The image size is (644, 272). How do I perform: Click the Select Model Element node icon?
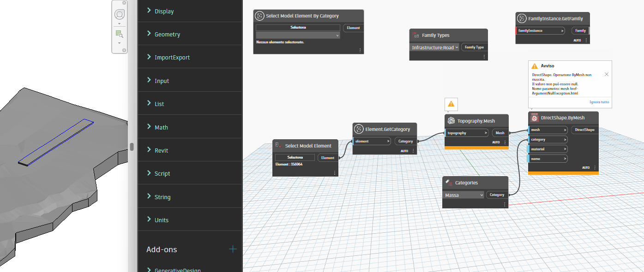point(278,145)
